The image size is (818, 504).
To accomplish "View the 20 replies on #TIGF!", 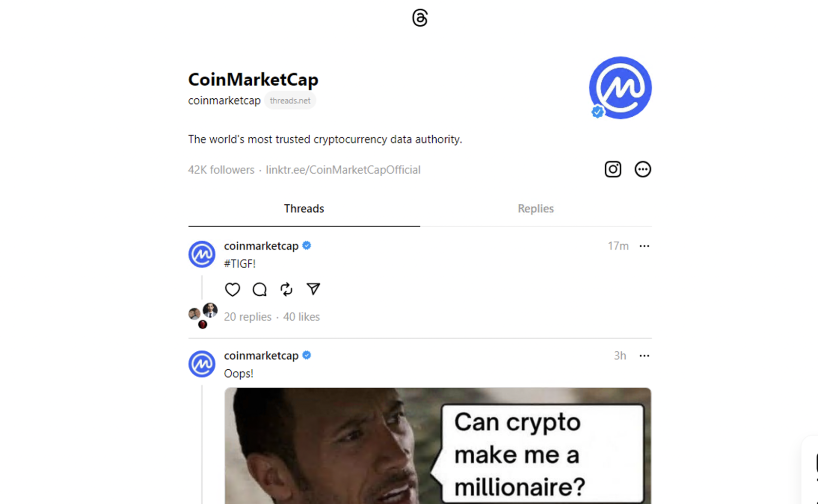I will pos(247,317).
